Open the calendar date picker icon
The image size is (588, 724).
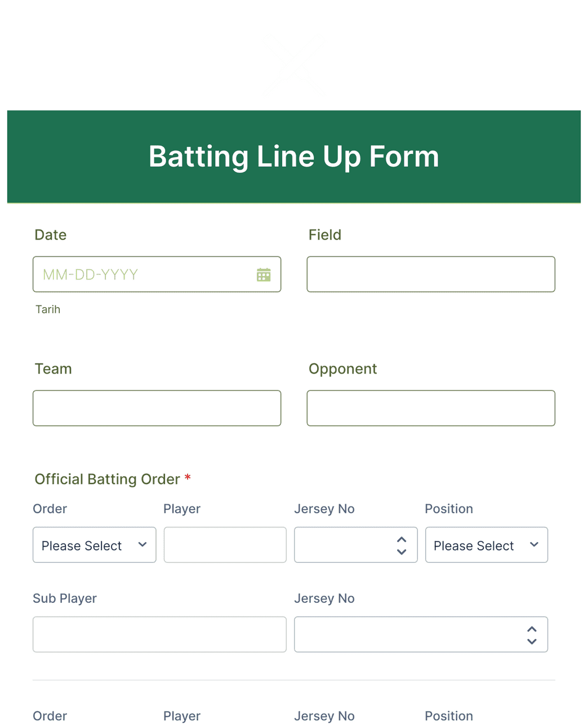(x=264, y=275)
